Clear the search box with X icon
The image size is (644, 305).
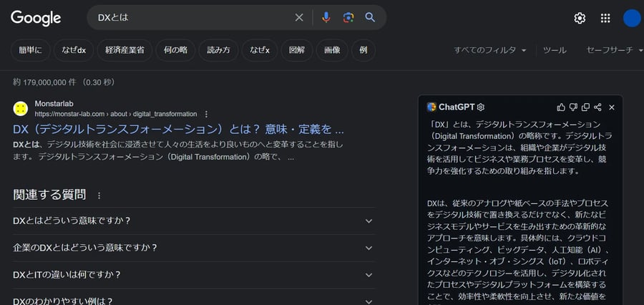pyautogui.click(x=299, y=17)
